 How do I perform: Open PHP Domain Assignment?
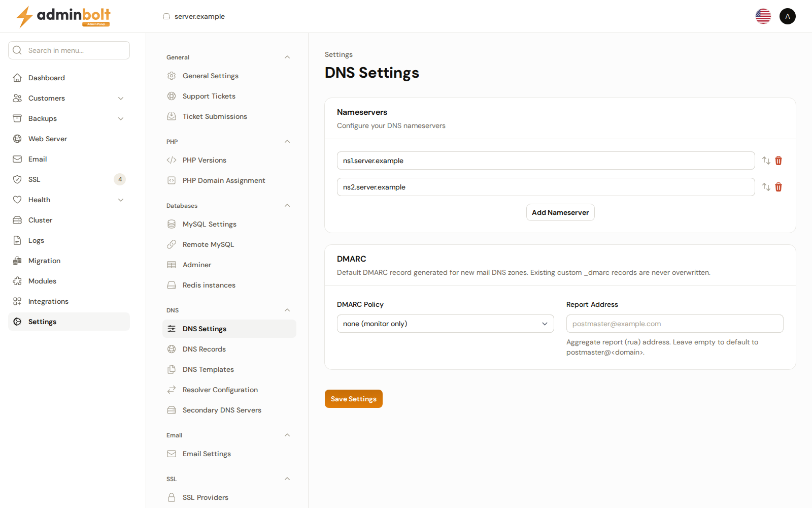tap(229, 180)
